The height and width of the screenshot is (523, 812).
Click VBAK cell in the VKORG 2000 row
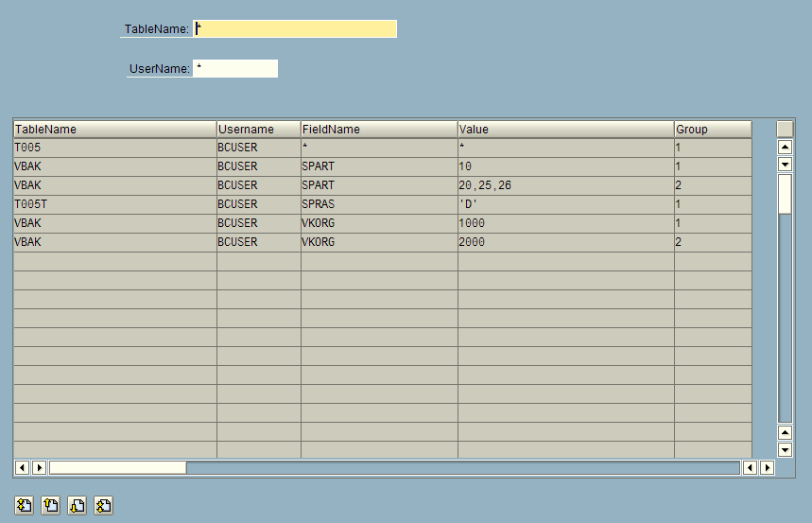point(115,242)
